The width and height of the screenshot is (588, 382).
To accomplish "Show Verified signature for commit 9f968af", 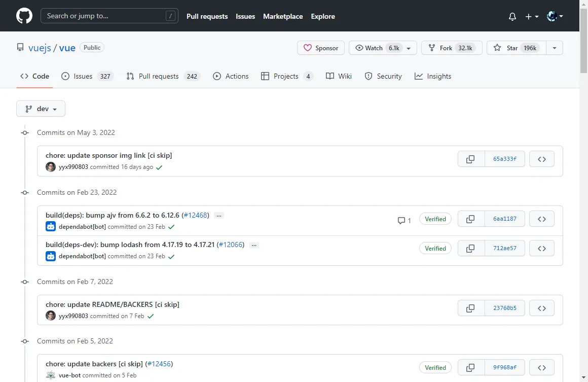I will point(435,368).
